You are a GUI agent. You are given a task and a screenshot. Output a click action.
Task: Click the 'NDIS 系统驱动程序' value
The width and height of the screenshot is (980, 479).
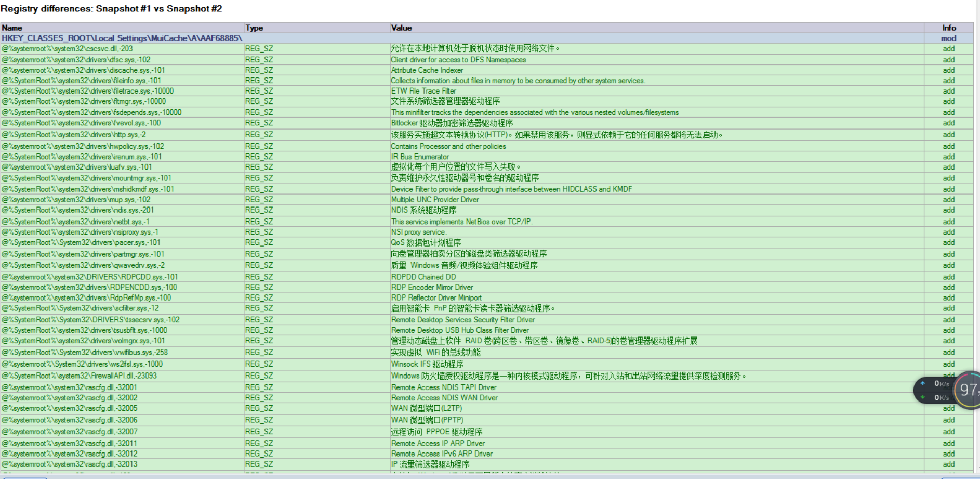tap(424, 210)
